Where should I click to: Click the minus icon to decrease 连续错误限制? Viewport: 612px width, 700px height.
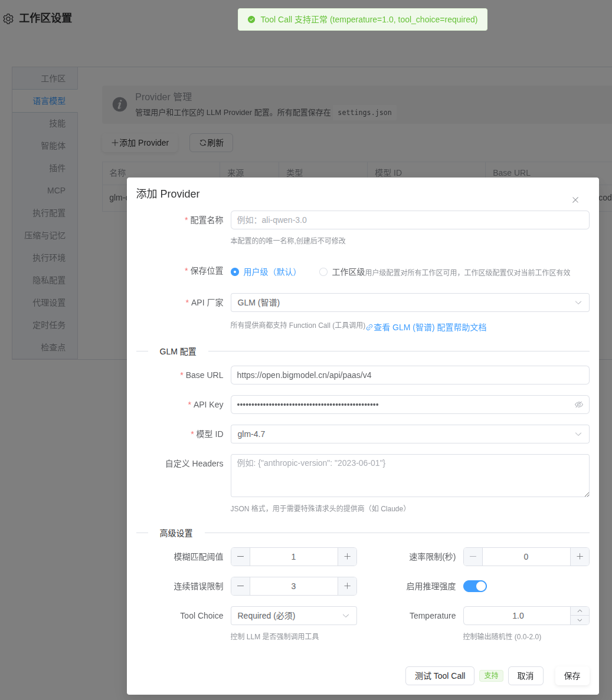(x=240, y=586)
